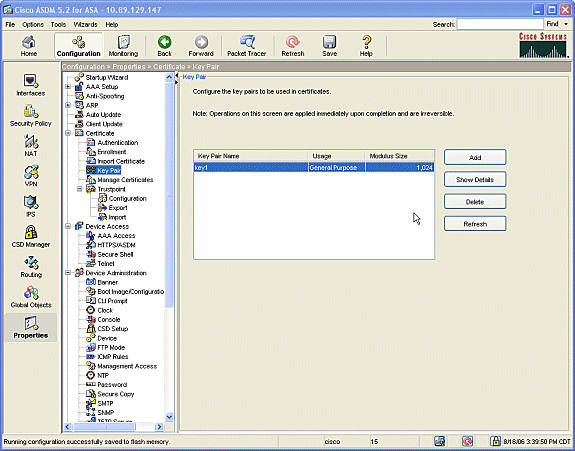Collapse the navigation pane with the splitter arrow

coord(176,77)
